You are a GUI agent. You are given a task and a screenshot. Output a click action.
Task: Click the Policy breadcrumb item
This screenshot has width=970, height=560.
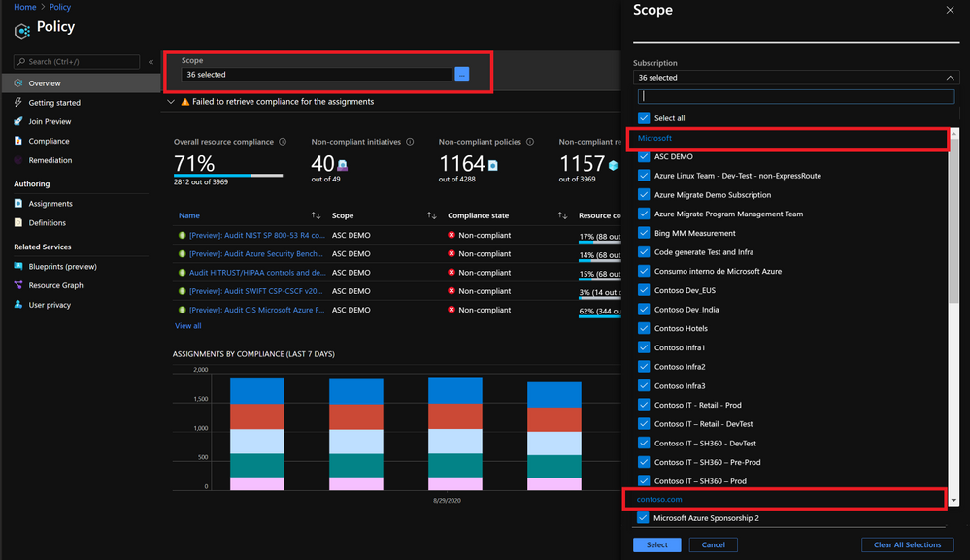click(x=59, y=7)
